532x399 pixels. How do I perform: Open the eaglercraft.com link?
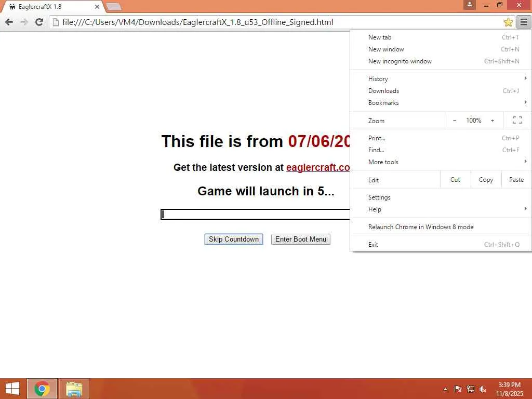tap(318, 168)
